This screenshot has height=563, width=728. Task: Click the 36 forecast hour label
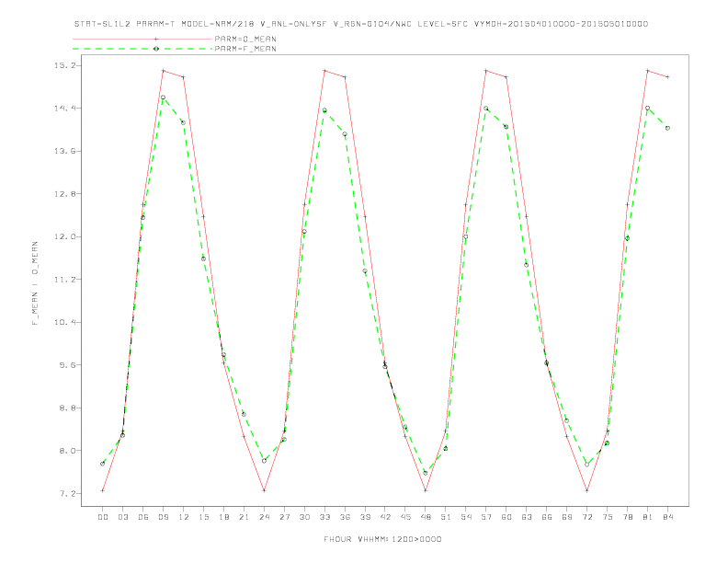[x=345, y=517]
